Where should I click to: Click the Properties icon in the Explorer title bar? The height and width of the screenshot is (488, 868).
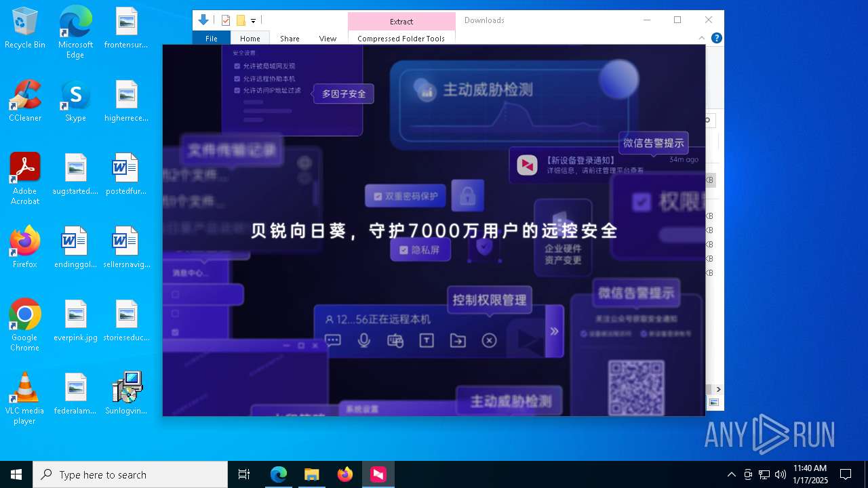point(226,20)
